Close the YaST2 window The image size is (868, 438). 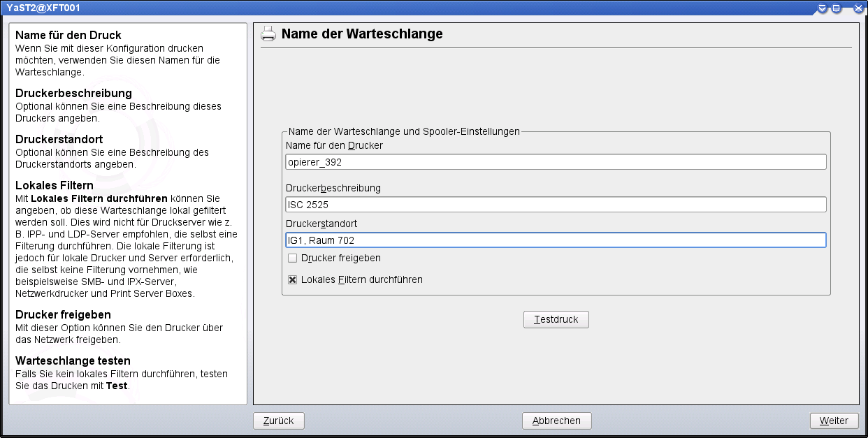tap(858, 8)
